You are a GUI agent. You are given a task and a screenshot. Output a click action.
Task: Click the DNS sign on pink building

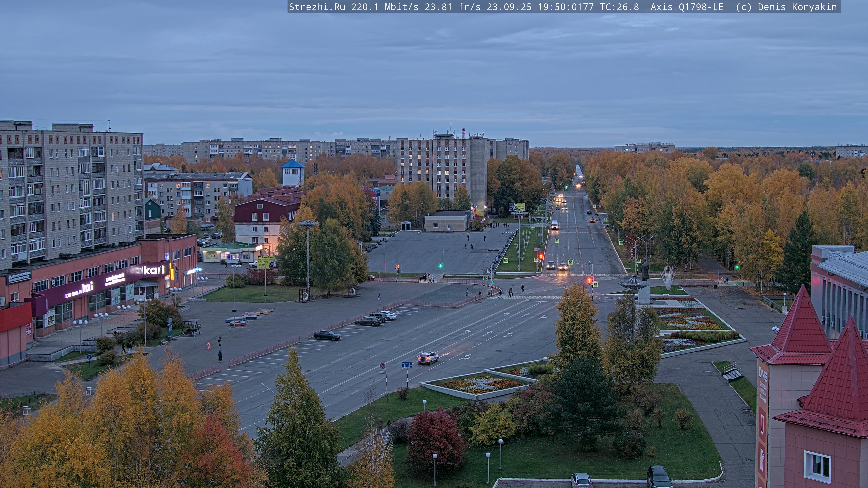[x=763, y=375]
